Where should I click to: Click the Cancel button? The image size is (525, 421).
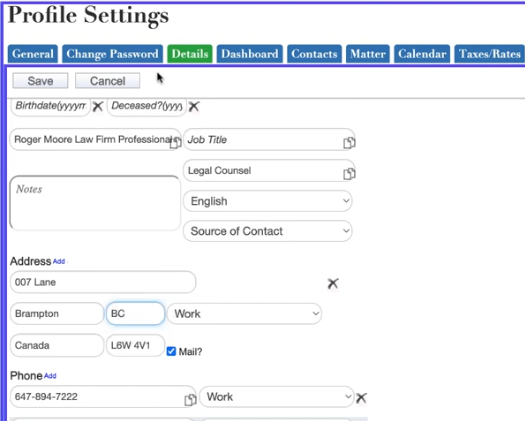point(107,81)
